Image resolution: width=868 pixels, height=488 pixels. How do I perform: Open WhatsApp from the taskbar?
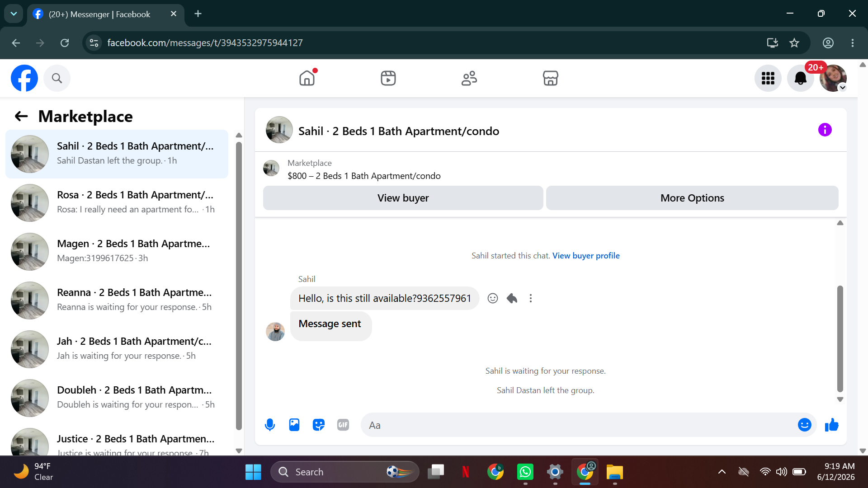tap(525, 472)
